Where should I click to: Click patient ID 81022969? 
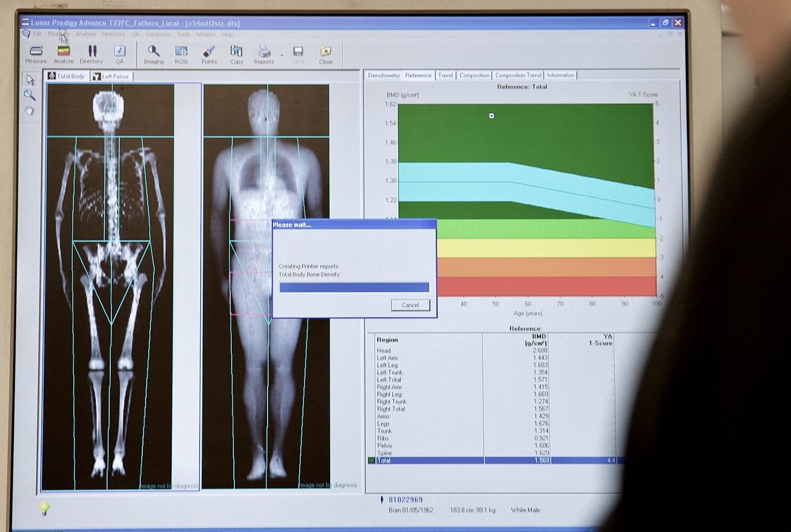click(x=406, y=500)
